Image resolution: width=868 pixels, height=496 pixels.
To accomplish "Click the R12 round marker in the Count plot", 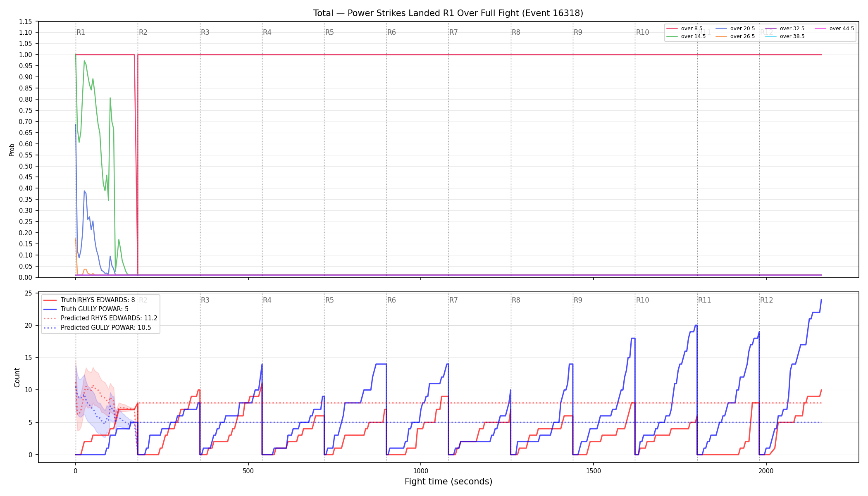I will tap(766, 300).
